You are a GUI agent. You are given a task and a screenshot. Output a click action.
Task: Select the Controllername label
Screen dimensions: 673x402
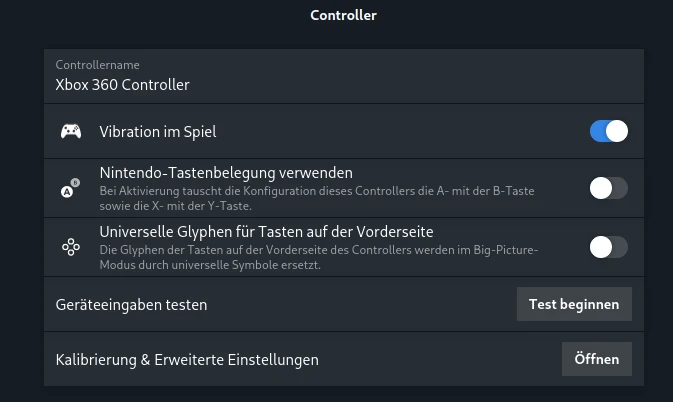97,65
